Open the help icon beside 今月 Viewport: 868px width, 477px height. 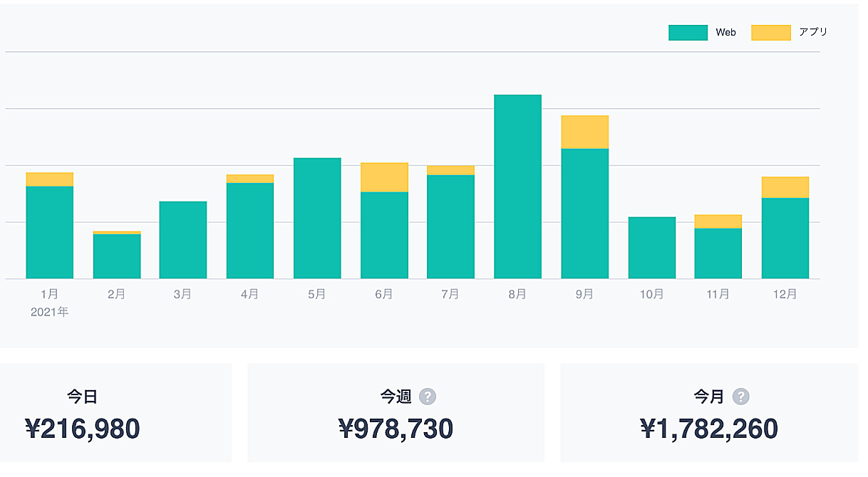click(741, 397)
